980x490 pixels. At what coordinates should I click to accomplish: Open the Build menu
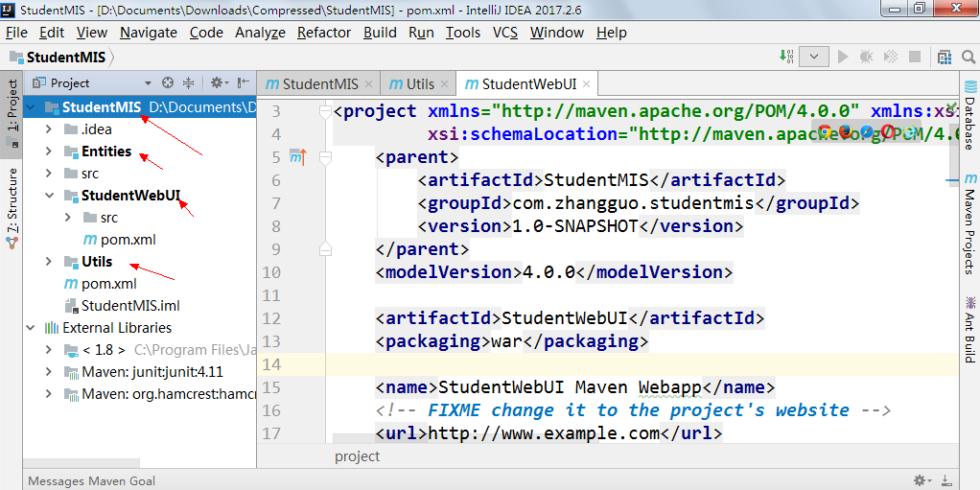pos(380,33)
